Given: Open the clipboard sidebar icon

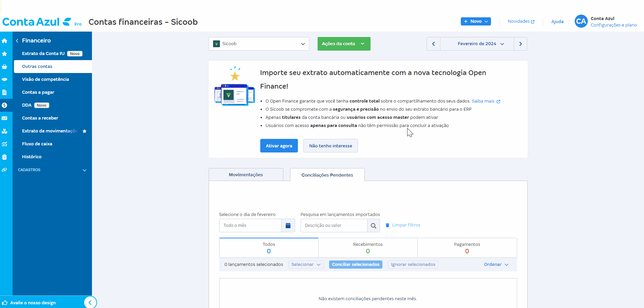Looking at the screenshot, I should (x=4, y=157).
